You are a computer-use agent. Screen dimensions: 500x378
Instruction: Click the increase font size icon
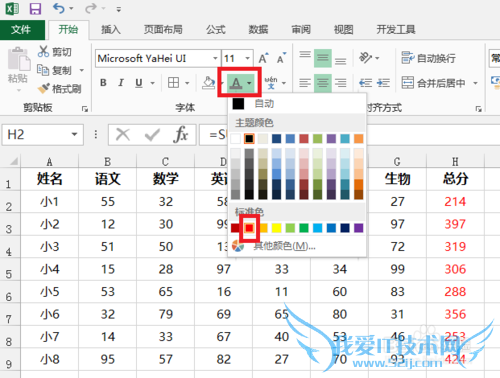263,58
